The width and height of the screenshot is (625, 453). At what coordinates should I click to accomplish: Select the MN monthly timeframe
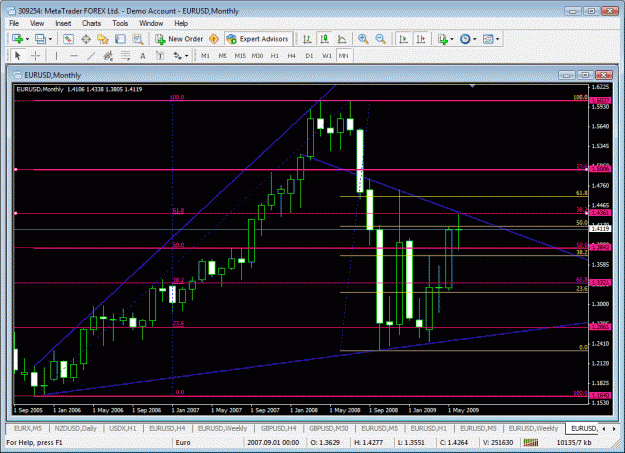(x=344, y=56)
